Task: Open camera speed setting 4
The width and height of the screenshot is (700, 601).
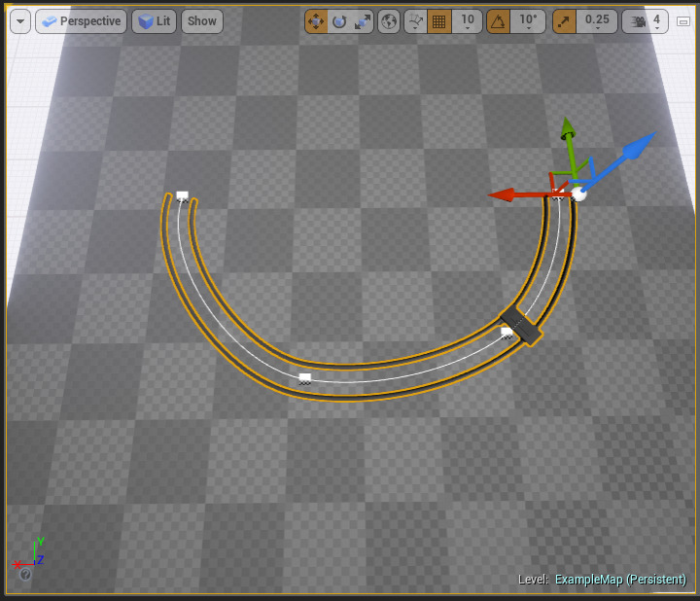Action: point(646,21)
